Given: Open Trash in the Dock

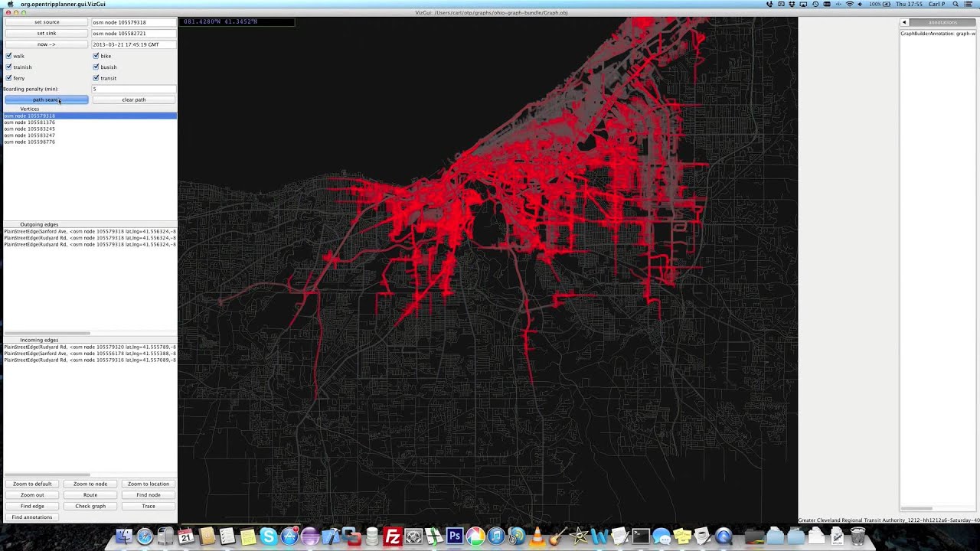Looking at the screenshot, I should (x=857, y=536).
